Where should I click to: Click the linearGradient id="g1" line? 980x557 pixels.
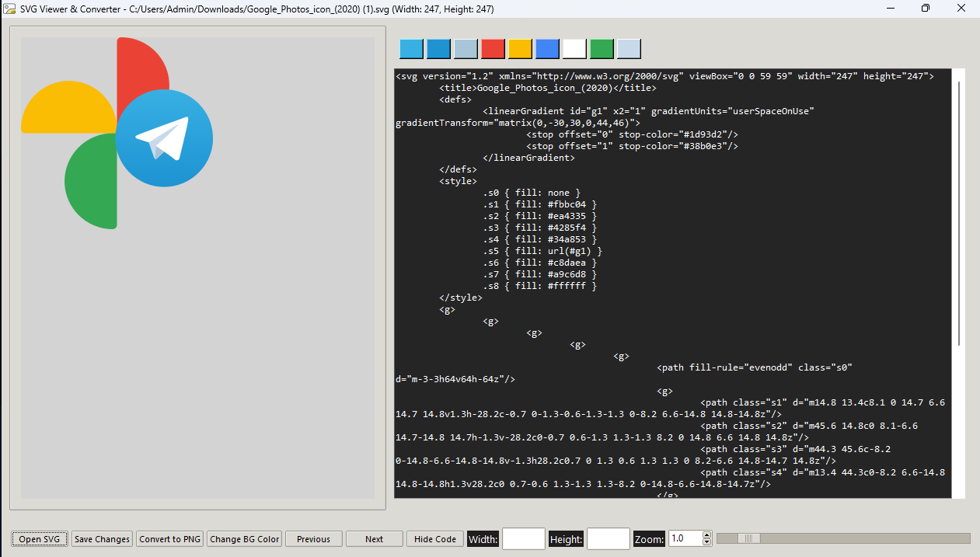point(649,111)
